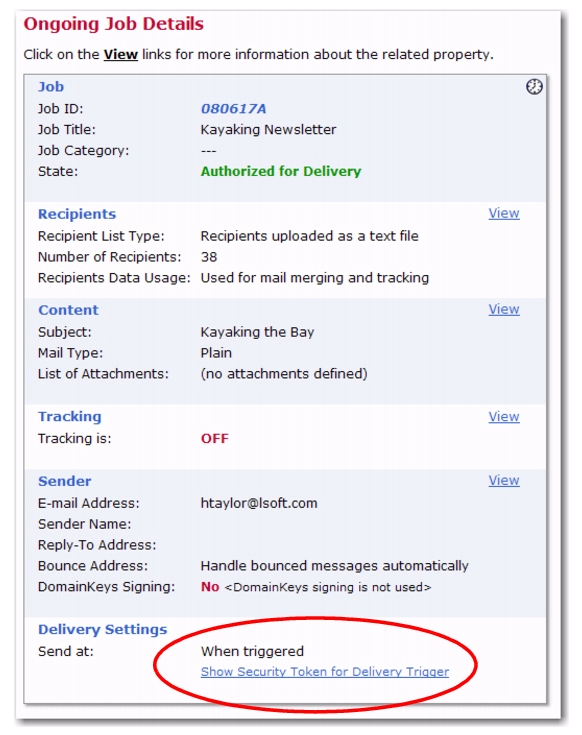Click the DomainKeys Signing No value

(210, 587)
